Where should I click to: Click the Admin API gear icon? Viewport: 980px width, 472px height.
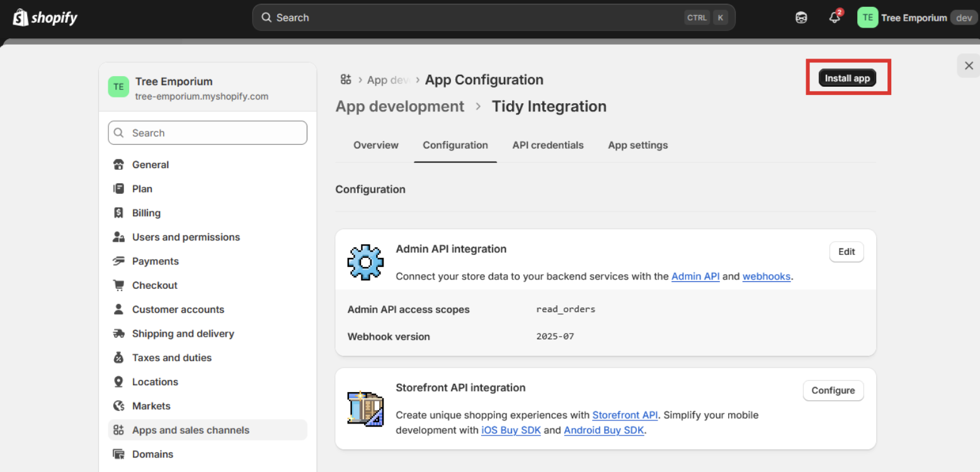coord(365,262)
